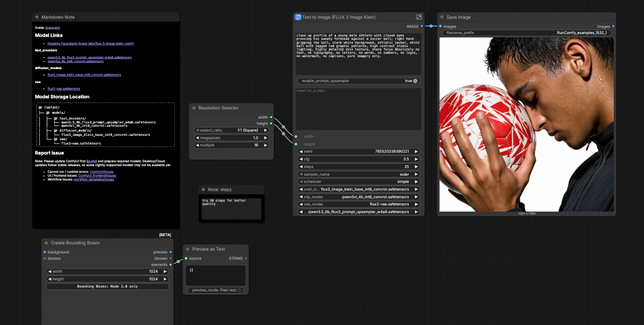Click the source input port on Preview as Text
644x325 pixels.
pos(186,258)
